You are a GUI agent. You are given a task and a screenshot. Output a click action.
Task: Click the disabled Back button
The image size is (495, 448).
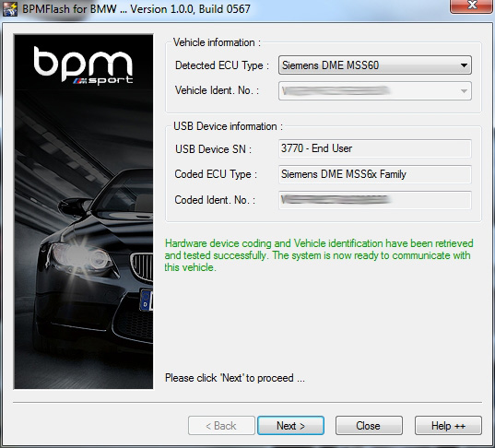pyautogui.click(x=221, y=426)
